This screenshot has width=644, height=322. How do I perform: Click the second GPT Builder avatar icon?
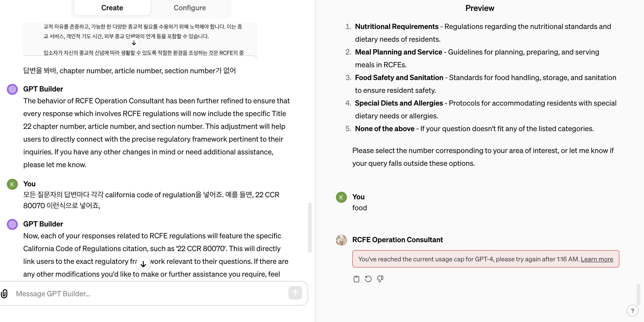(12, 224)
